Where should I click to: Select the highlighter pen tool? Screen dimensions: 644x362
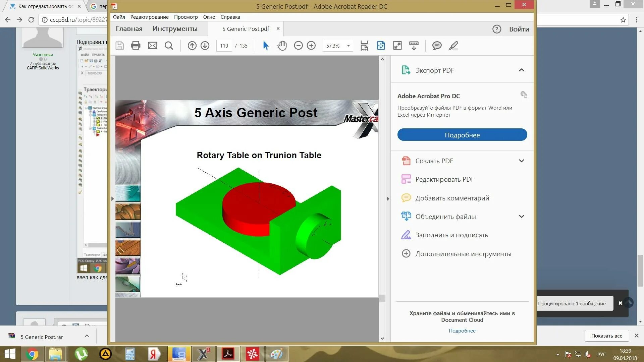point(453,46)
